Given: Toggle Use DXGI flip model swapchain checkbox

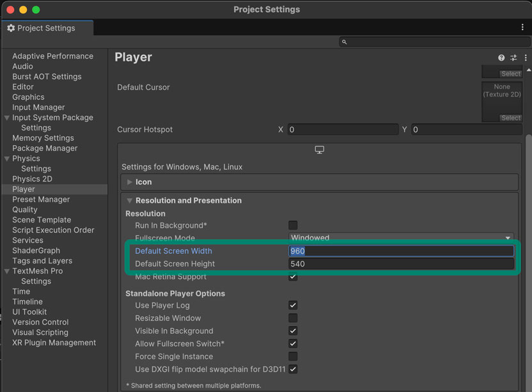Looking at the screenshot, I should 293,369.
